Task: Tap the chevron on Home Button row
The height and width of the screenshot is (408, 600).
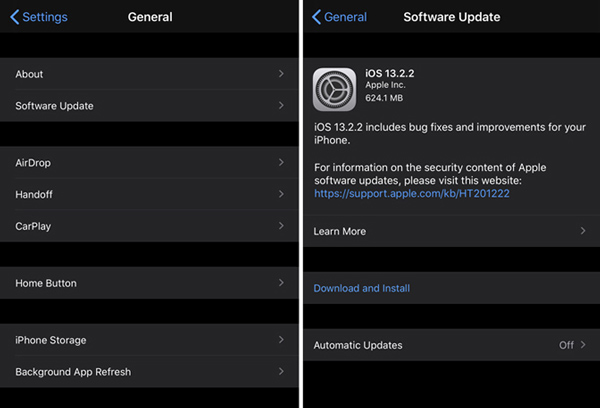Action: pos(281,283)
